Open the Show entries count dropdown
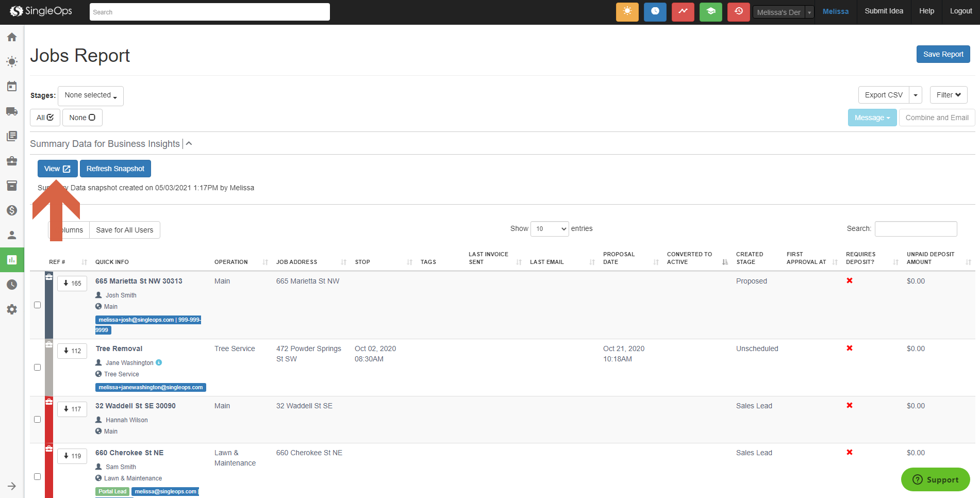This screenshot has width=980, height=498. coord(550,229)
